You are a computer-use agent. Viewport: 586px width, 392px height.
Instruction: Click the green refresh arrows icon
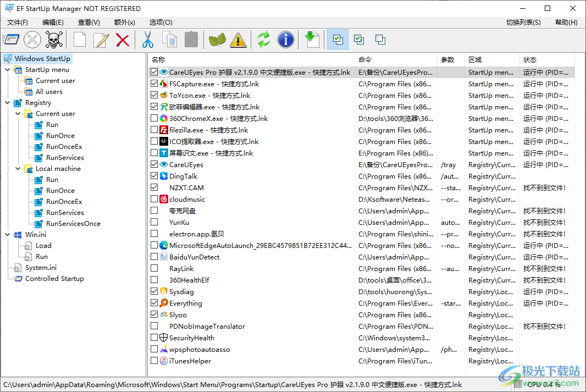coord(264,40)
